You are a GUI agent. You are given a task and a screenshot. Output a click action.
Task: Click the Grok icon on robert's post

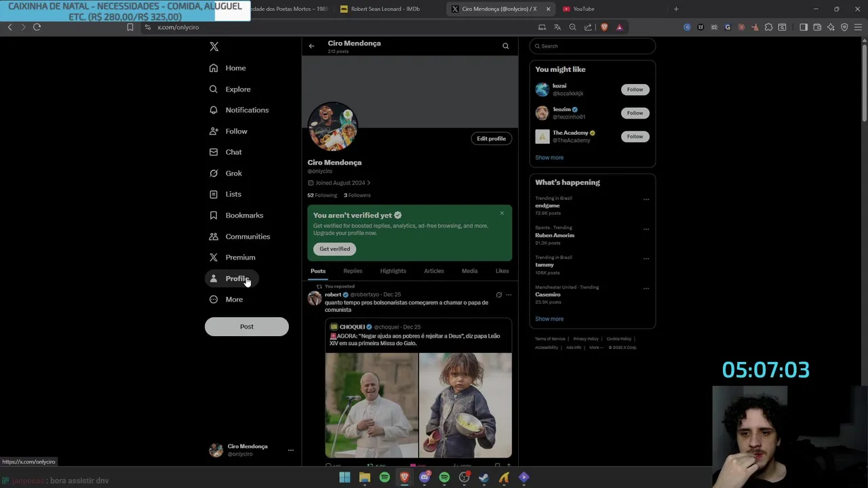pos(498,295)
